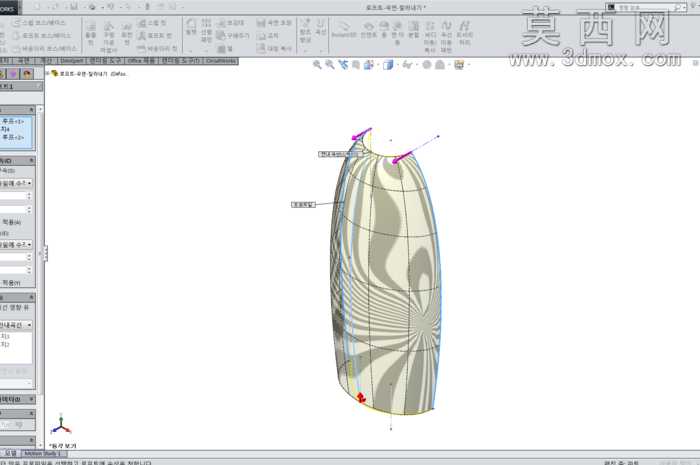Select the 루프<1> profile entry

[x=13, y=121]
